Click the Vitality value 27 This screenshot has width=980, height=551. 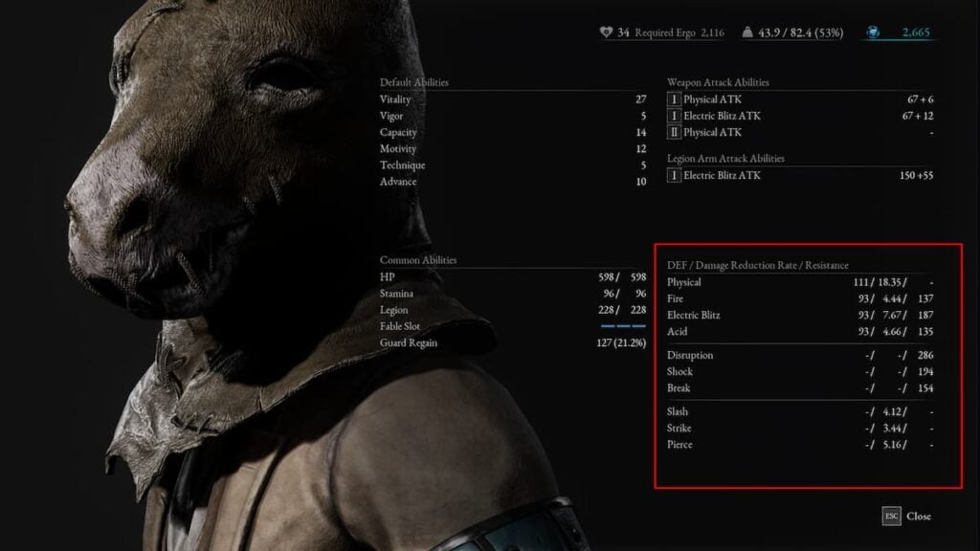tap(640, 99)
